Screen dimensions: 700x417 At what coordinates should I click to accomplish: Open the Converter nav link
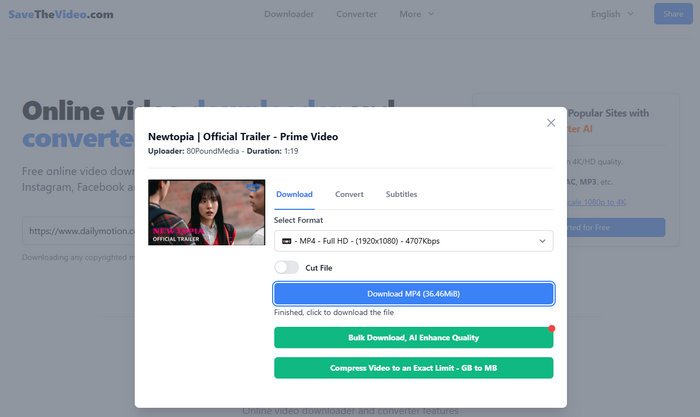[356, 14]
